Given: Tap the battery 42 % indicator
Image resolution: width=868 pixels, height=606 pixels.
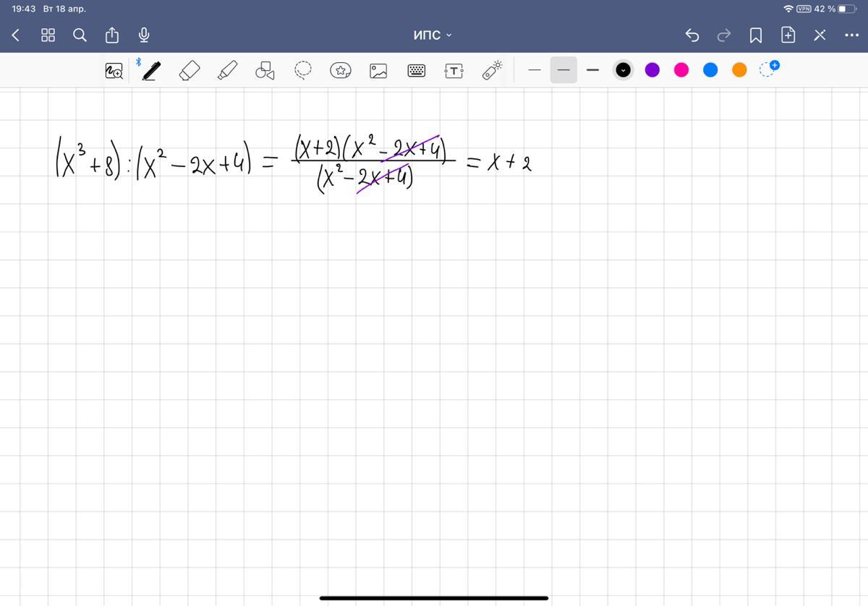Looking at the screenshot, I should tap(835, 9).
